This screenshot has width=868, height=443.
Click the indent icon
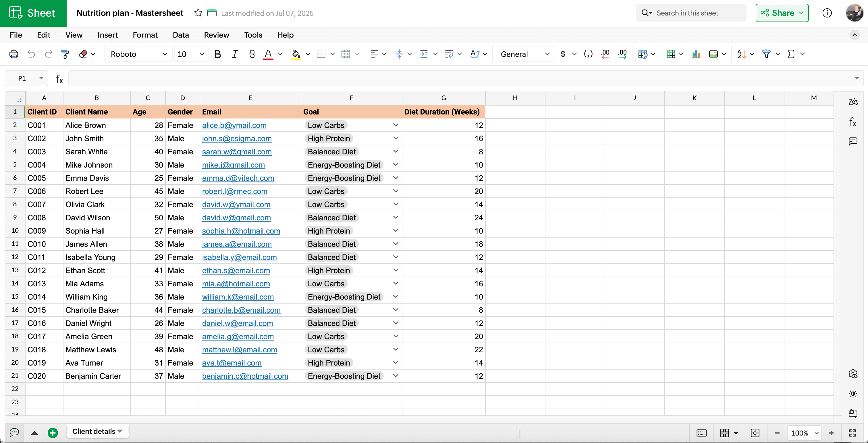click(424, 54)
